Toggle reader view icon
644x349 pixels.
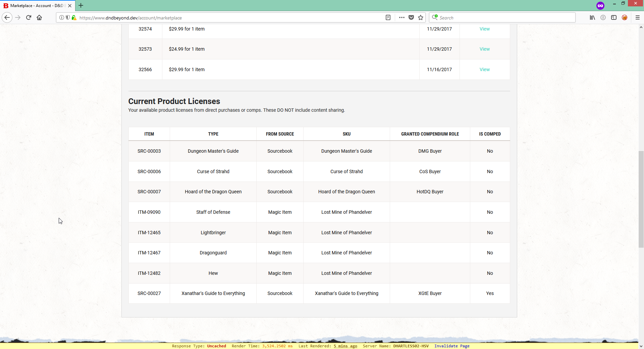click(388, 18)
